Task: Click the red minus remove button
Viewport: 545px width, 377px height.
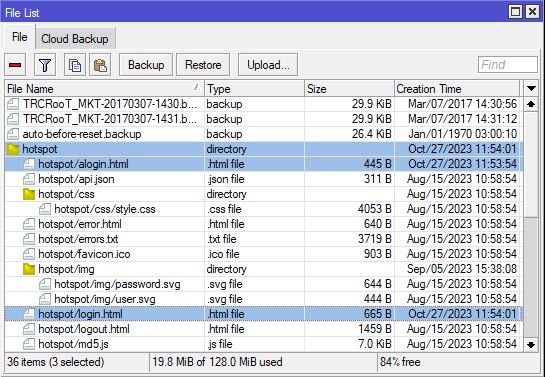Action: [x=15, y=65]
